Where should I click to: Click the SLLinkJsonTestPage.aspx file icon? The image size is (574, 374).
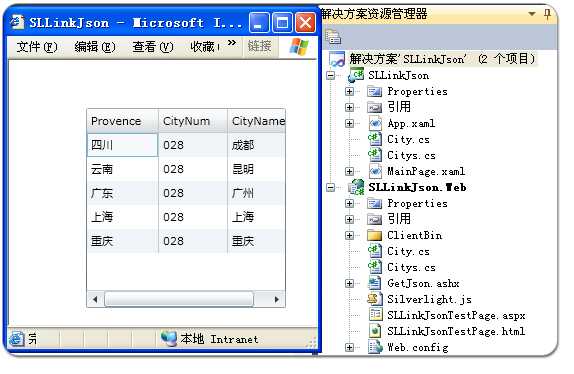[x=376, y=315]
